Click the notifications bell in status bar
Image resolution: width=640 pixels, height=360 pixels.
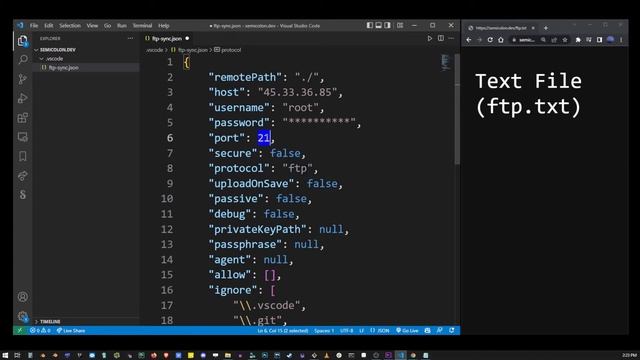coord(452,331)
